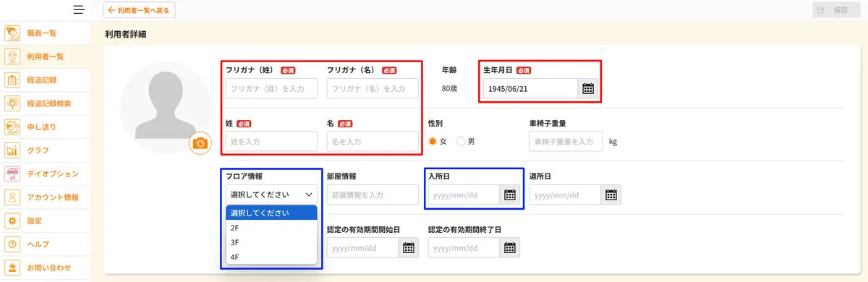The image size is (868, 282).
Task: Choose 2F in the floor list
Action: (271, 227)
